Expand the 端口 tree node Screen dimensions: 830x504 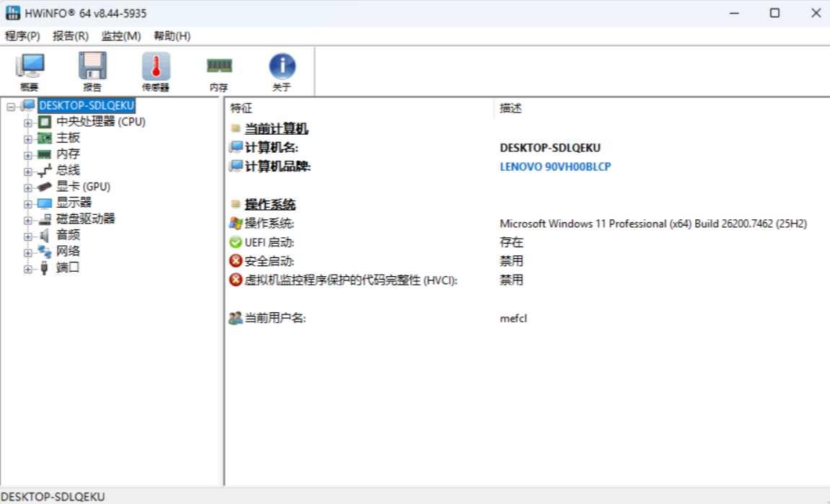[x=27, y=269]
